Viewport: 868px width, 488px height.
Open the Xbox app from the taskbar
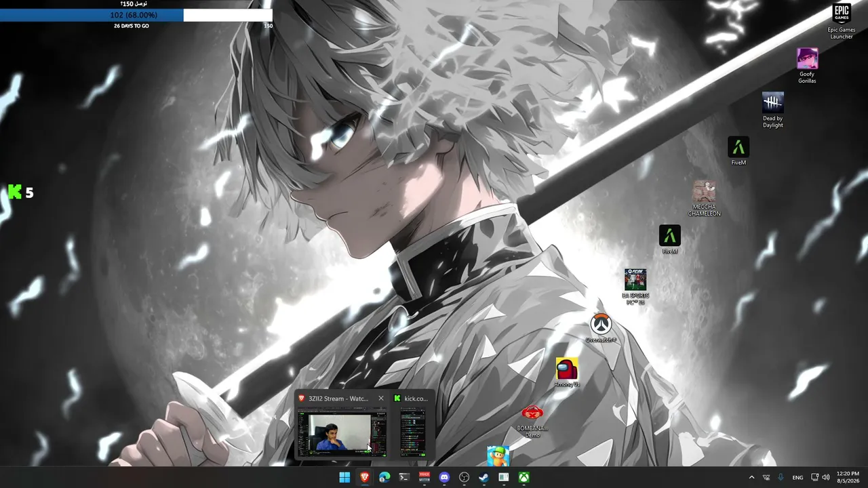[x=524, y=477]
